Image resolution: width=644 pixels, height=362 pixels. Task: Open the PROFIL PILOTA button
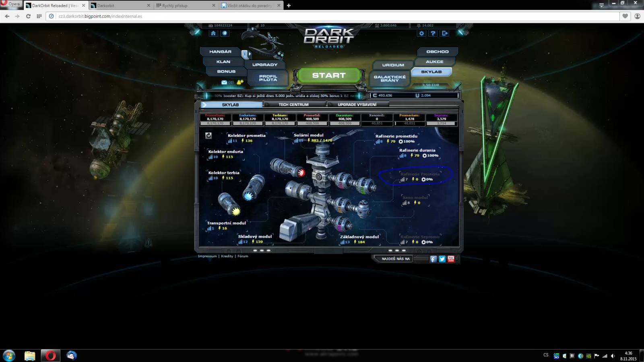click(x=268, y=78)
